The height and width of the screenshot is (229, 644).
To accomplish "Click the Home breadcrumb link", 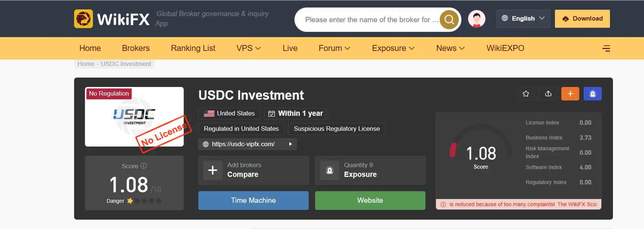I will pos(86,64).
